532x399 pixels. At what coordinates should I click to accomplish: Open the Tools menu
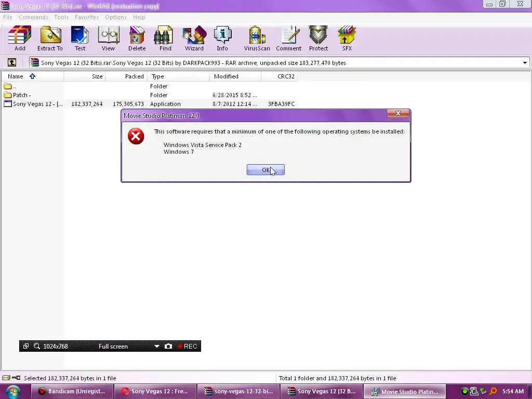(61, 17)
